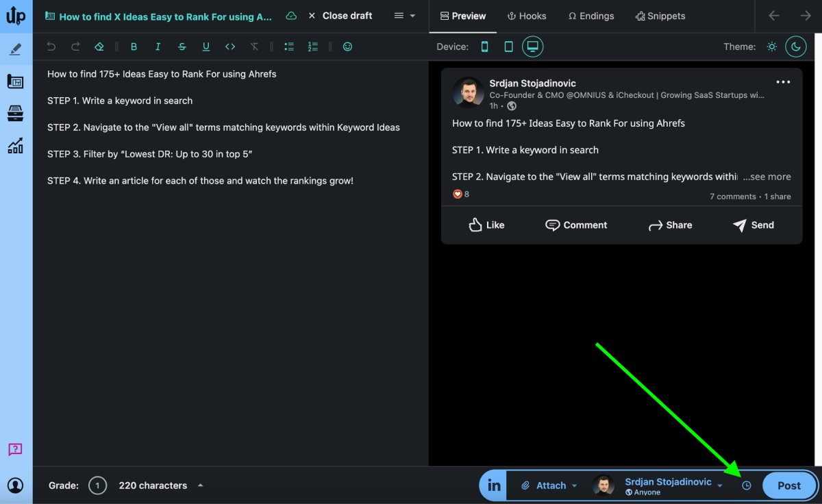Click the Post button
The height and width of the screenshot is (504, 822).
[788, 485]
